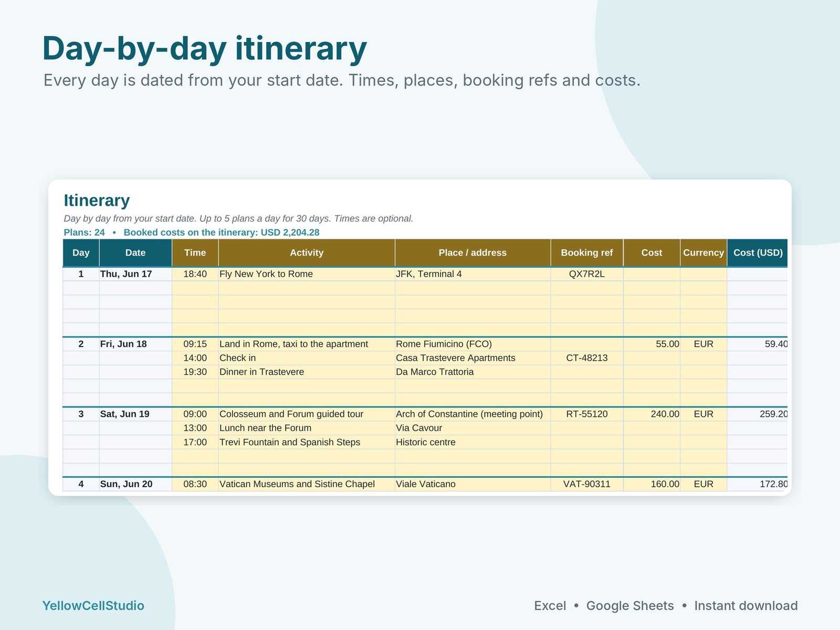This screenshot has height=630, width=840.
Task: Select the Dinner in Trastevere activity cell
Action: pos(307,372)
